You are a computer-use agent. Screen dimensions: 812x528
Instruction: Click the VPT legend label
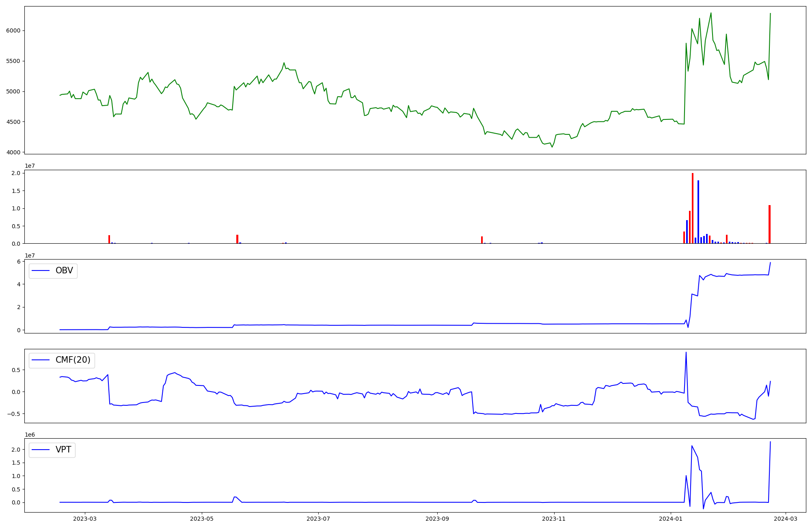click(63, 450)
